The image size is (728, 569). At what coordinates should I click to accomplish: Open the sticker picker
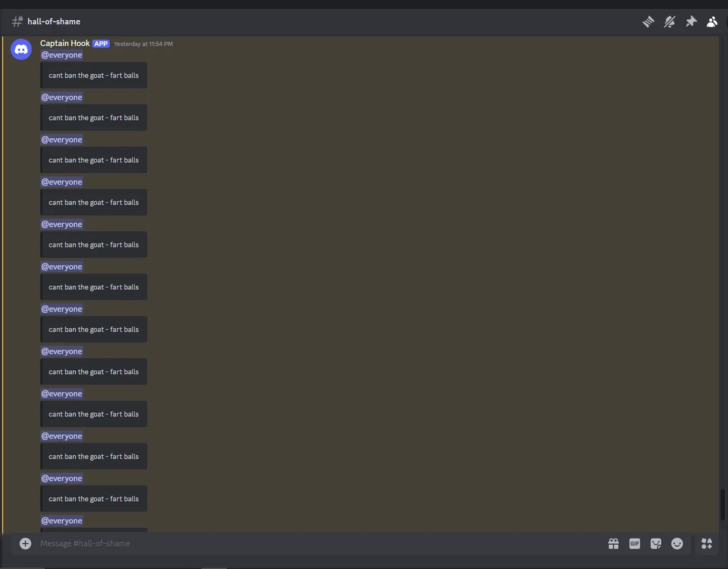[656, 543]
